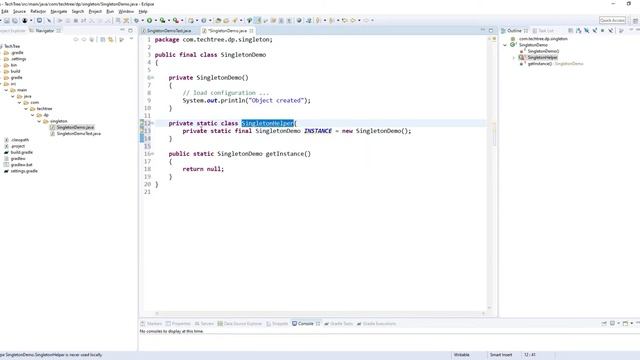Switch to the Navigator tab
The height and width of the screenshot is (360, 640).
[44, 31]
